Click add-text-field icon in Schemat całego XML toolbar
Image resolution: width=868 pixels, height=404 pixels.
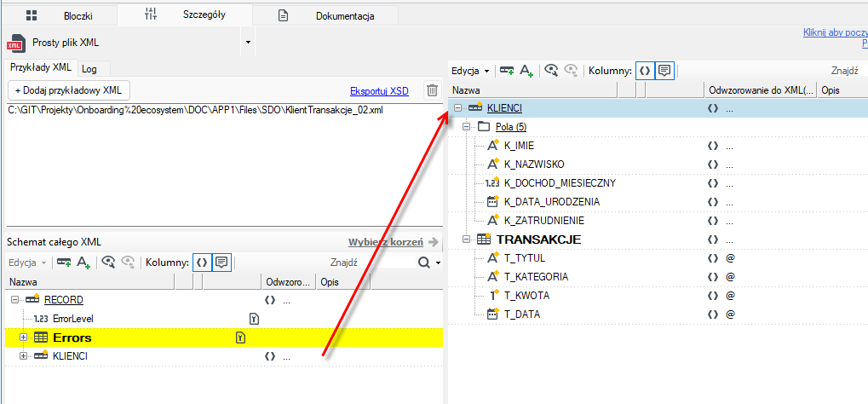pos(83,263)
